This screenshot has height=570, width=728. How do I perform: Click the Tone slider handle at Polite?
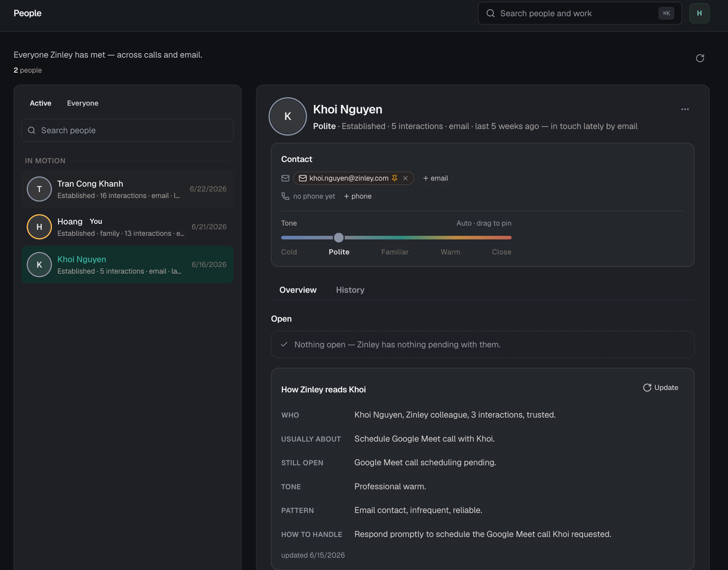tap(339, 238)
